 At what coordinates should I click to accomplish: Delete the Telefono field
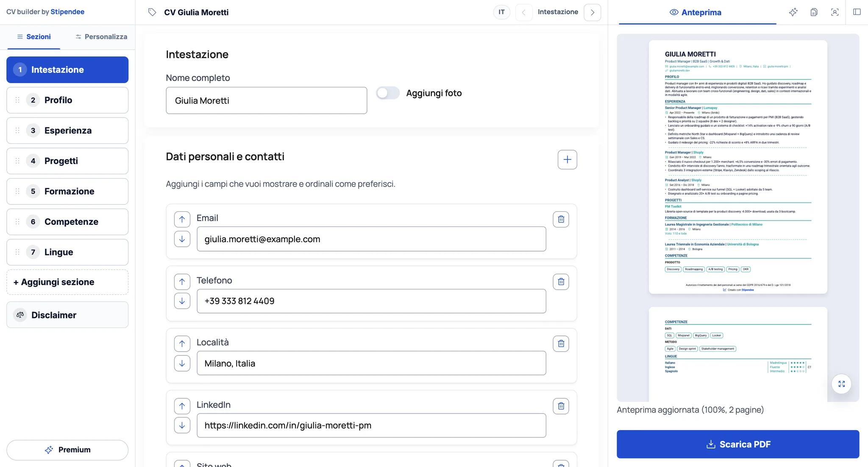coord(561,282)
